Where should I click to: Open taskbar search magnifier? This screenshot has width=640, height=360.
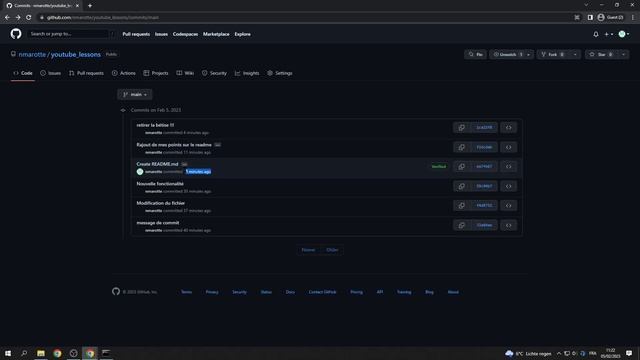[x=24, y=353]
